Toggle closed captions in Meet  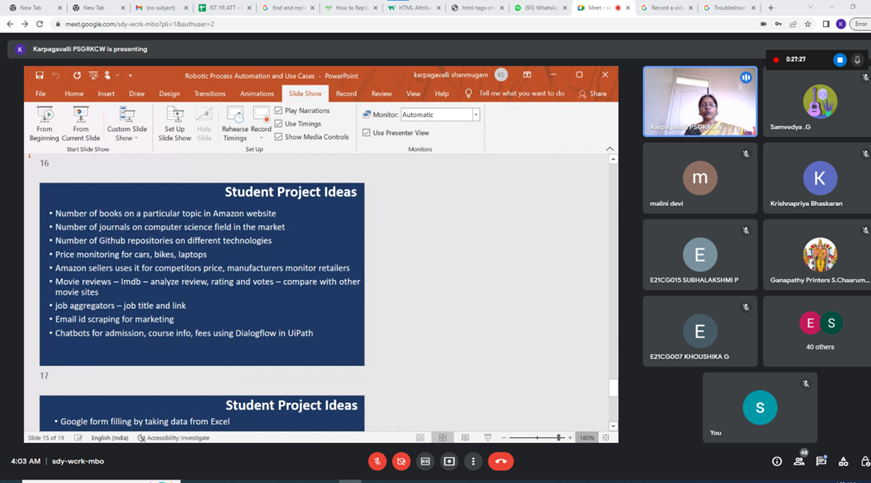pos(425,461)
